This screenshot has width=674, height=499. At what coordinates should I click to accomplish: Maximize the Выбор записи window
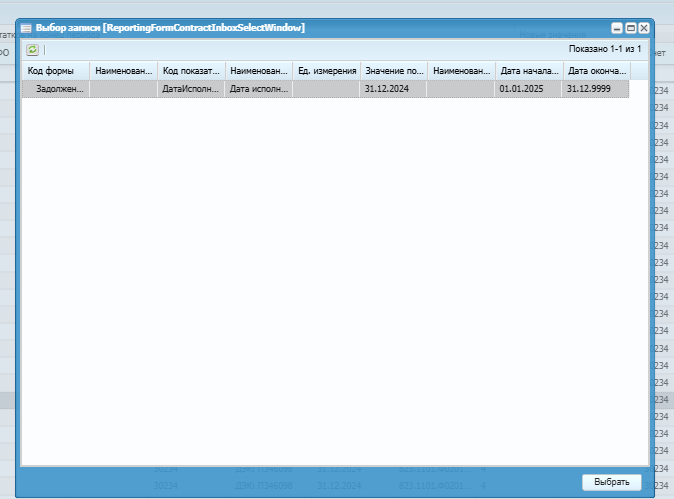631,28
